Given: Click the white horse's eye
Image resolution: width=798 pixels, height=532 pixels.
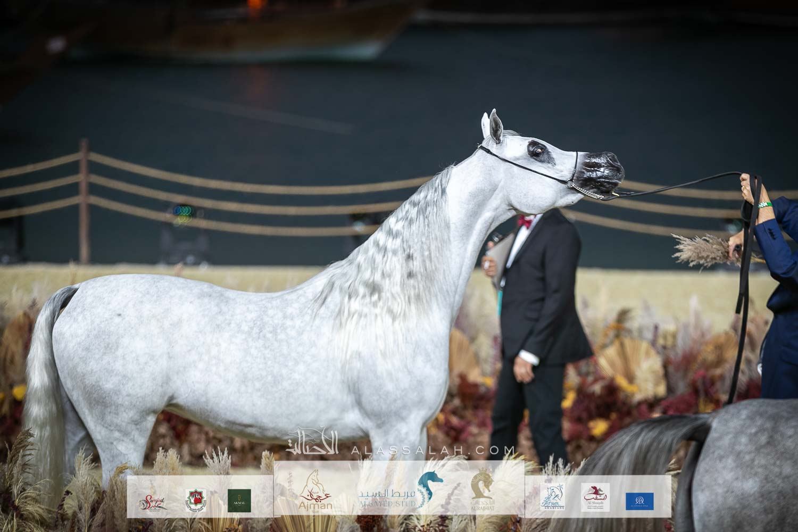Looking at the screenshot, I should pos(537,151).
